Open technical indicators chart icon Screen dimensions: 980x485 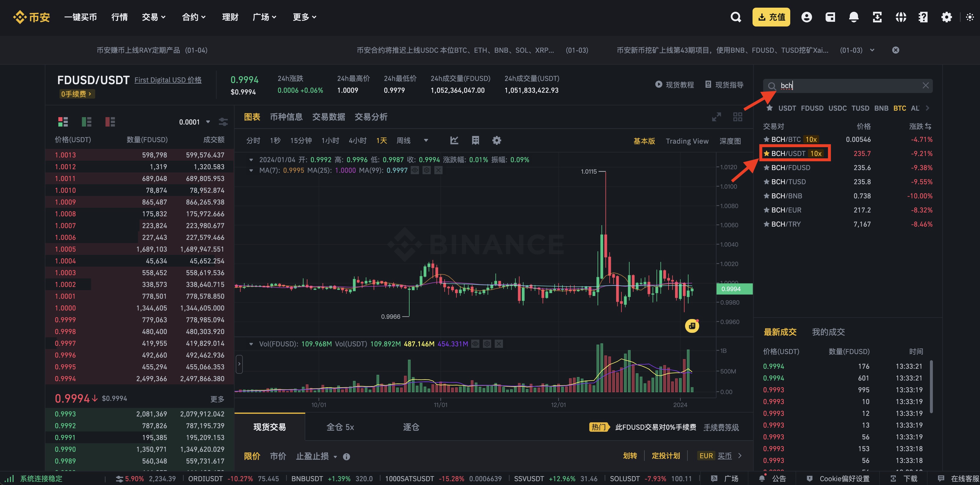454,141
